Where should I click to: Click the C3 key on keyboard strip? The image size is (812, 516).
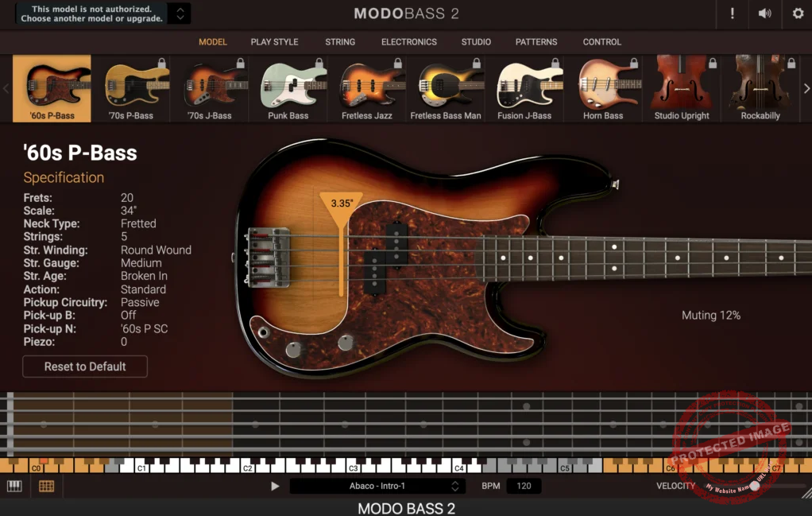click(354, 468)
